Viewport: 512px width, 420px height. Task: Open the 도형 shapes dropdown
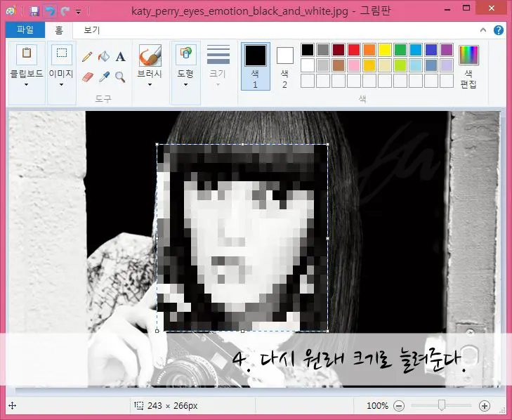click(185, 84)
